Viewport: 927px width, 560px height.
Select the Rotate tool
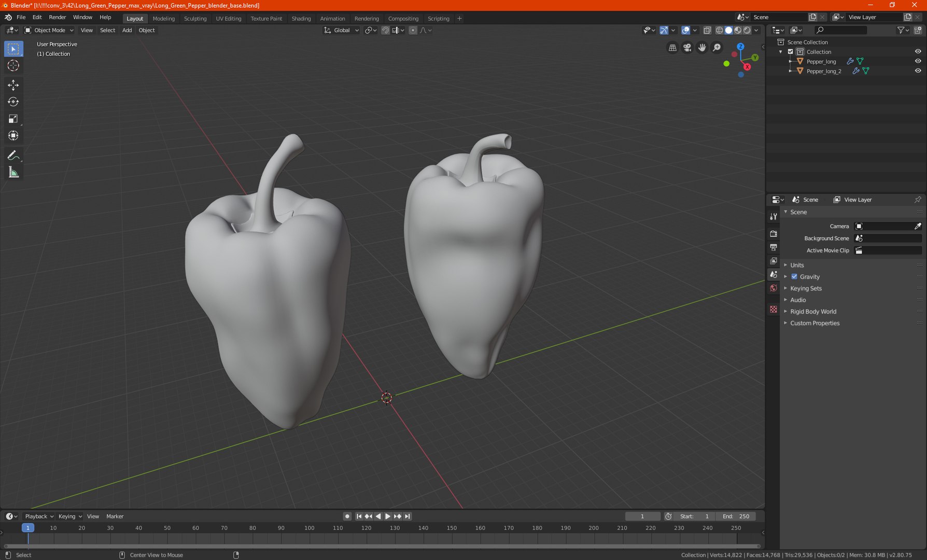point(13,102)
